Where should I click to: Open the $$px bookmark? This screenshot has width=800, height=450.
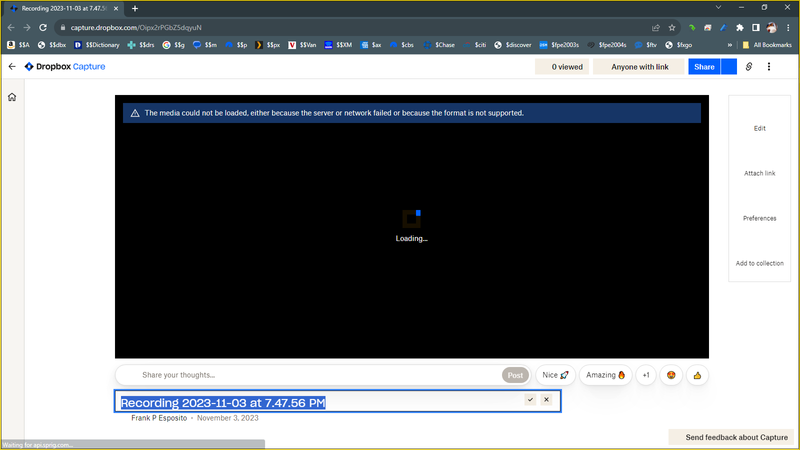[268, 45]
